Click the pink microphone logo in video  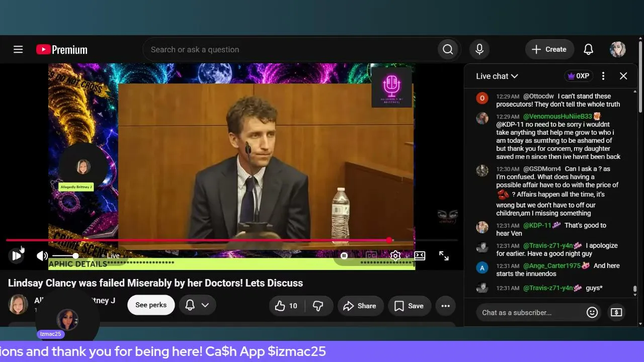391,87
